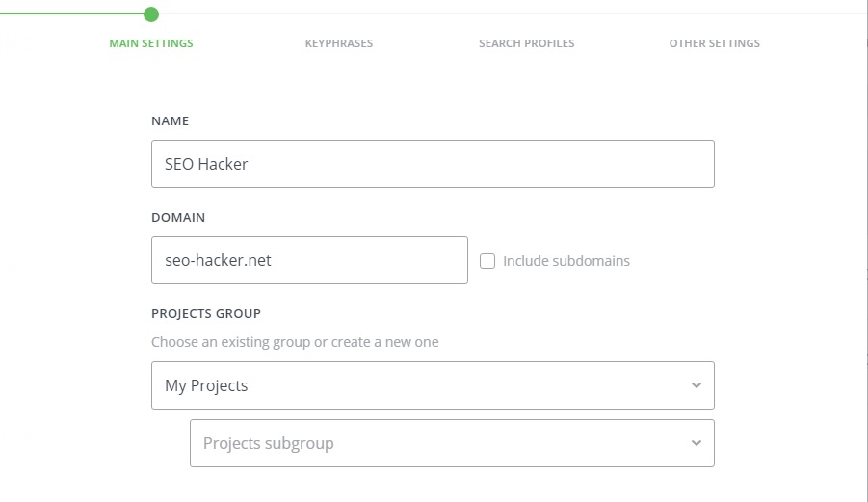Screen dimensions: 868x502
Task: Click the chevron in My Projects selector
Action: [697, 385]
